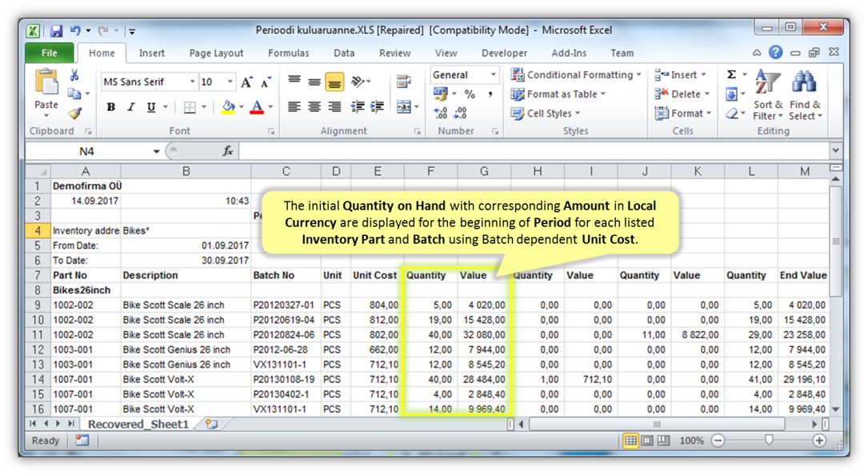This screenshot has width=868, height=475.
Task: Click the Decrease Decimal icon
Action: pos(461,113)
